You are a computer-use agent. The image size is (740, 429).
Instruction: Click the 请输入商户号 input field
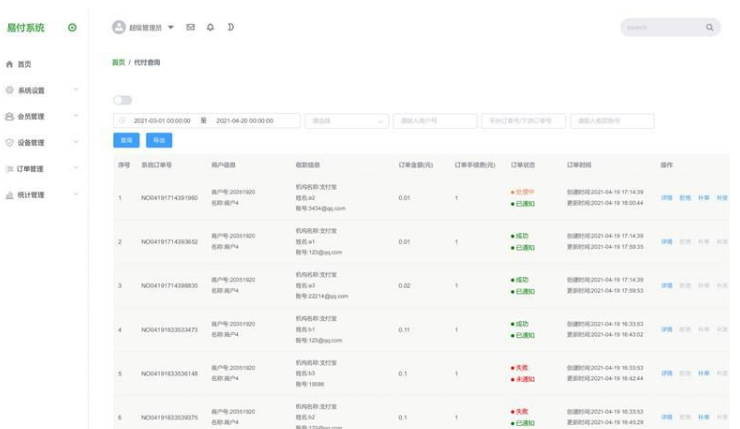[x=435, y=121]
